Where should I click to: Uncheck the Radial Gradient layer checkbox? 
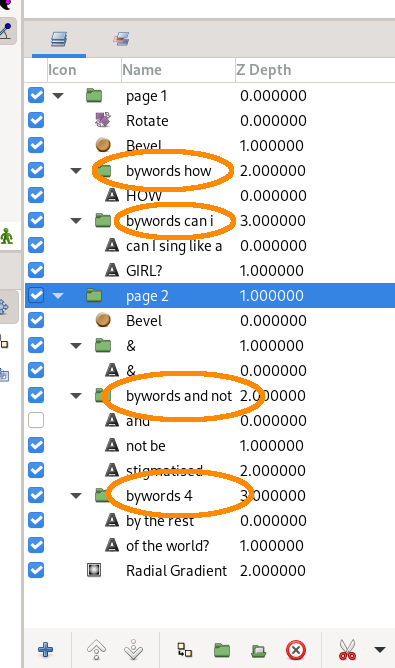(36, 570)
